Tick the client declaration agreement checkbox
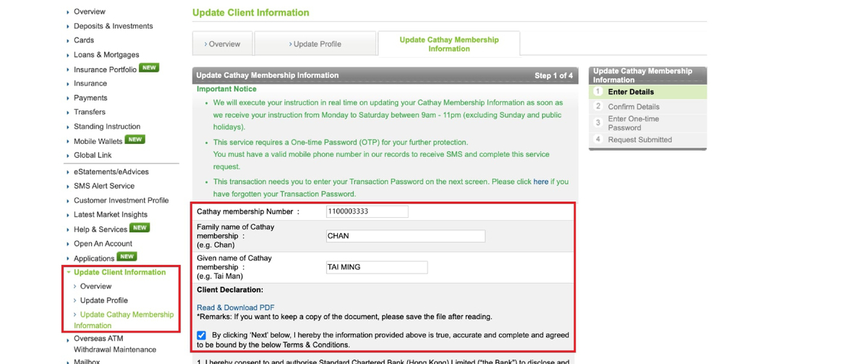 202,335
